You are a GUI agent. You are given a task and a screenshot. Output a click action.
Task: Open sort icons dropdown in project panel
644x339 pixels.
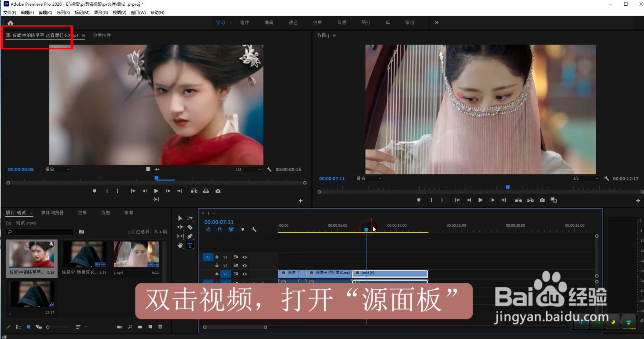click(81, 327)
